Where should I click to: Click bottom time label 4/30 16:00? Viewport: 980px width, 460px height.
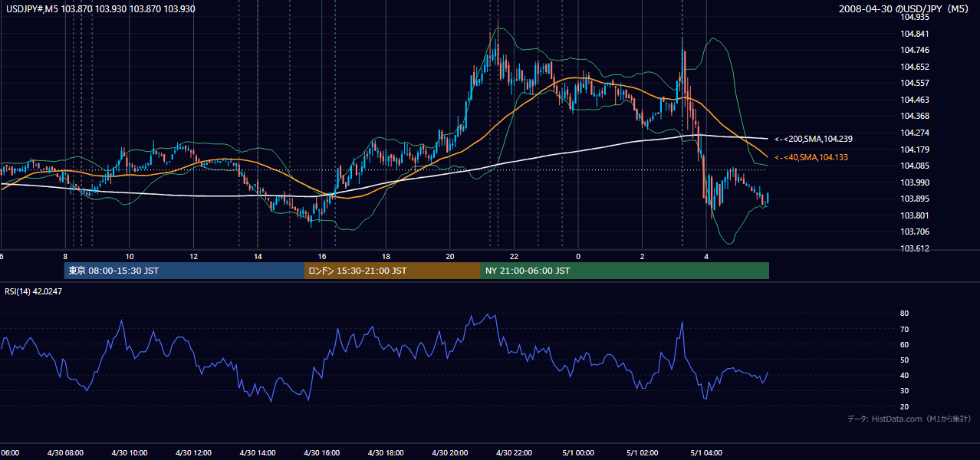(321, 452)
